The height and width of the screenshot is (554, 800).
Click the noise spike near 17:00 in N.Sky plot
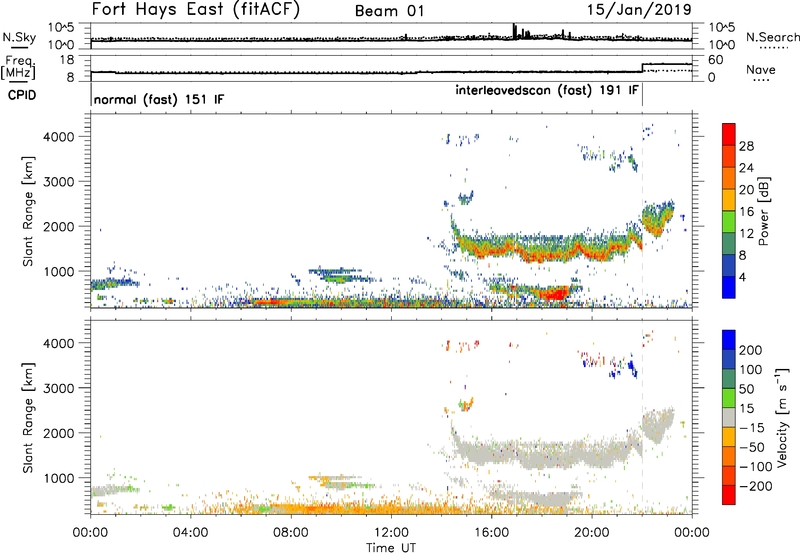point(515,31)
